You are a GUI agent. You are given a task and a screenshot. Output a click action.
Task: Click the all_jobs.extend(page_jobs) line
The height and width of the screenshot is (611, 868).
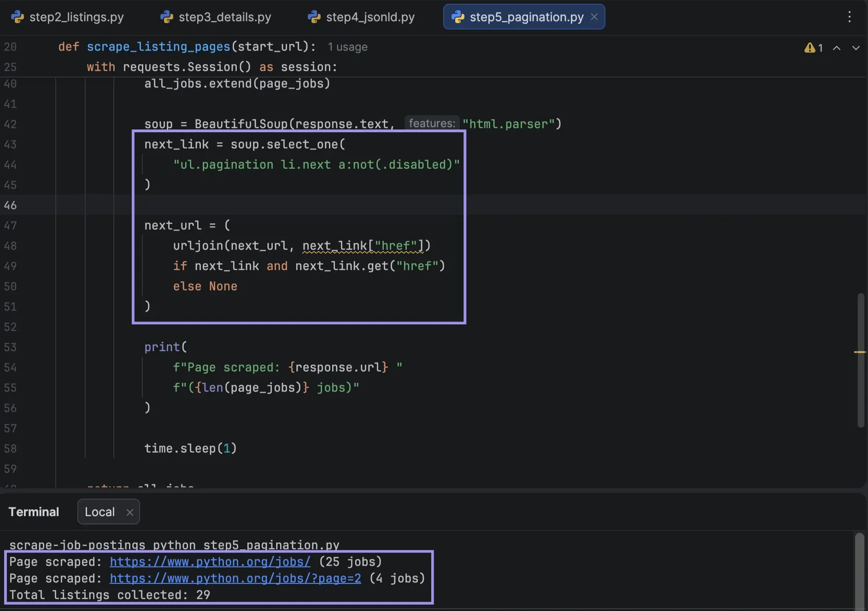coord(237,83)
